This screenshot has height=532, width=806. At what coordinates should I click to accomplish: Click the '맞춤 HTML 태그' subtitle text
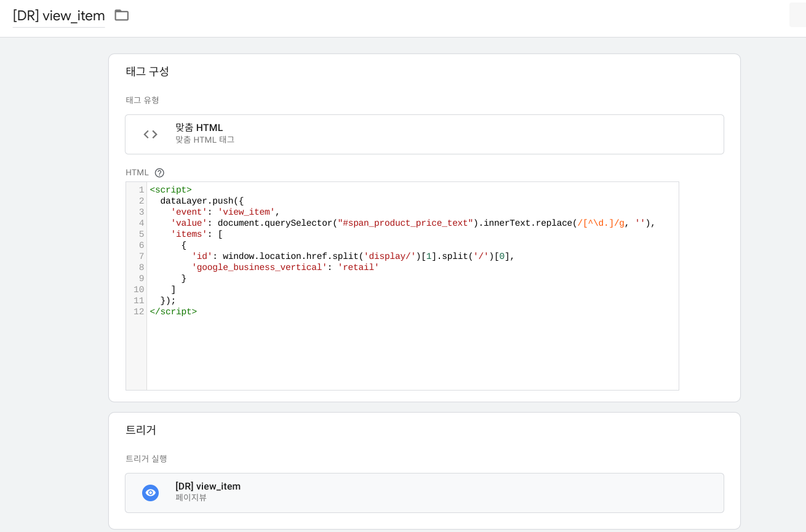205,140
